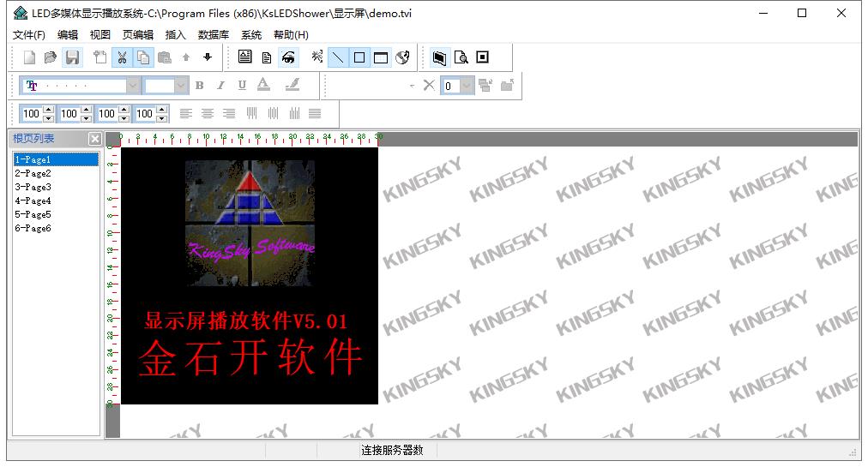Viewport: 868px width, 467px height.
Task: Click the vertical middle-align icon
Action: click(x=273, y=113)
